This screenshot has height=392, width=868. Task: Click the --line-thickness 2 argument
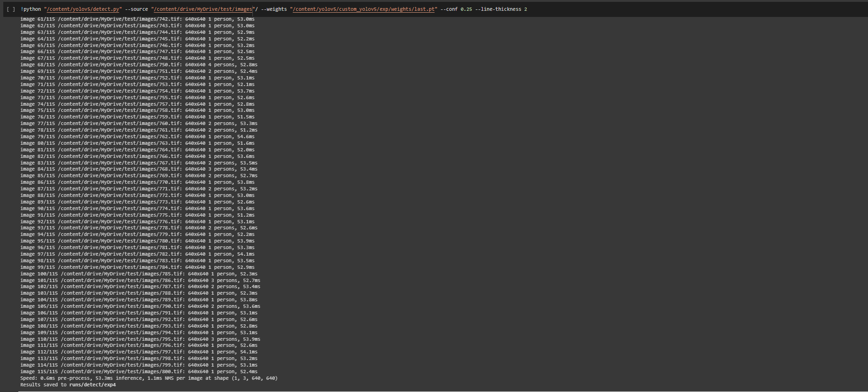[500, 9]
